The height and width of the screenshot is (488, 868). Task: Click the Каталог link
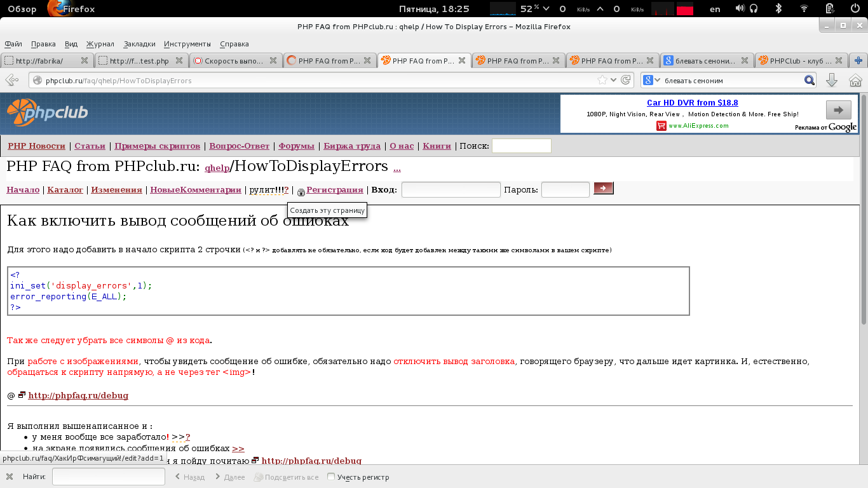[65, 190]
